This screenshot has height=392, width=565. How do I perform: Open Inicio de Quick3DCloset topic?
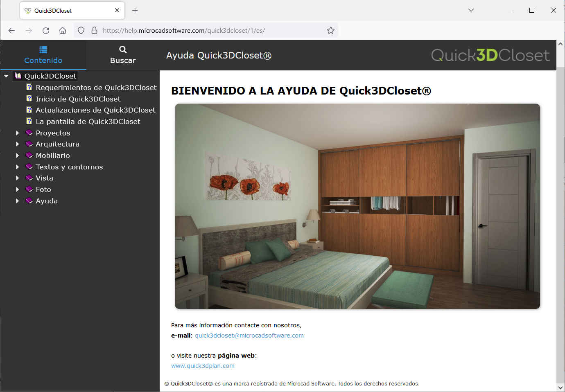tap(78, 99)
